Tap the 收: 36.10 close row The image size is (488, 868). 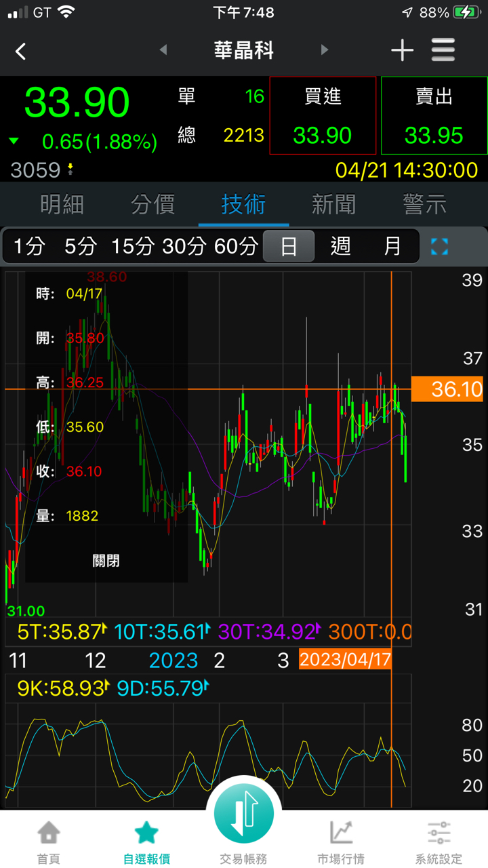point(69,471)
